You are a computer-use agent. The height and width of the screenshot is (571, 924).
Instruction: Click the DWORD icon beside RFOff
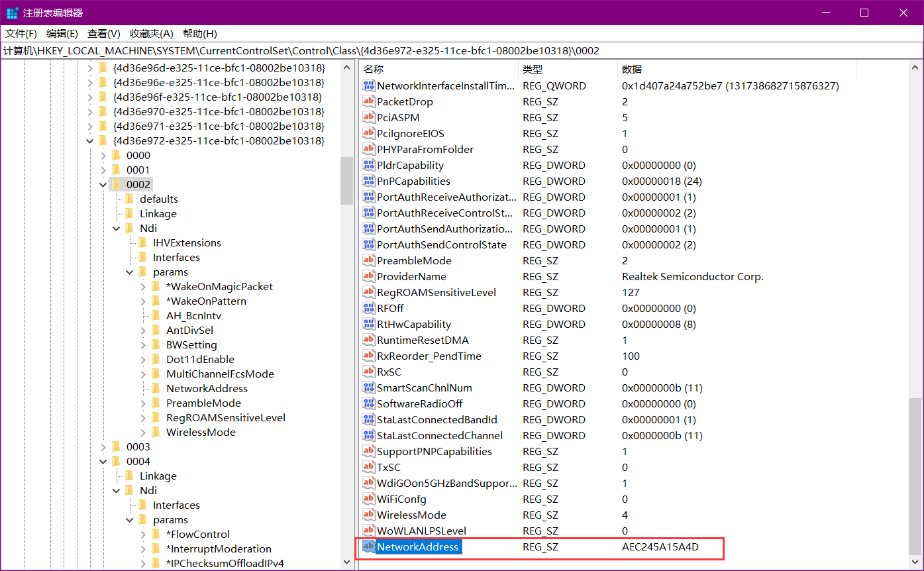[x=369, y=308]
